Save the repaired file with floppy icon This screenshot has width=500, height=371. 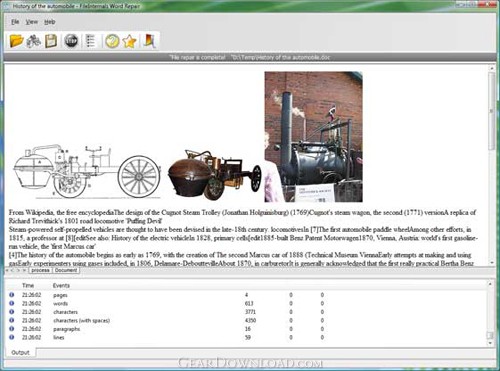51,41
